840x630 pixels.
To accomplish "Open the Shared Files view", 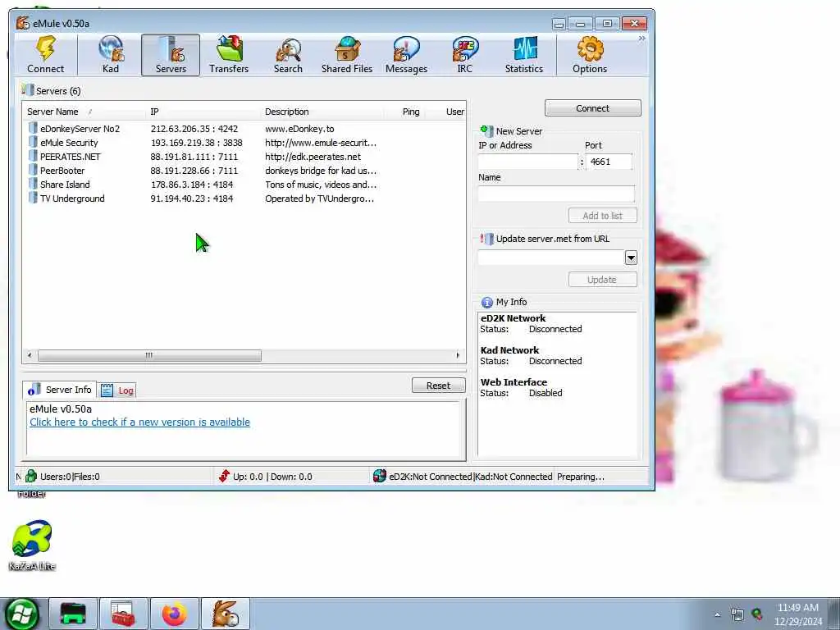I will pos(347,55).
